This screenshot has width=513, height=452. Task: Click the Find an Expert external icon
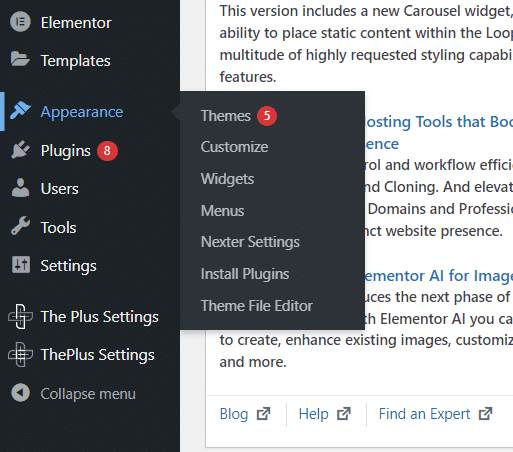pos(485,414)
